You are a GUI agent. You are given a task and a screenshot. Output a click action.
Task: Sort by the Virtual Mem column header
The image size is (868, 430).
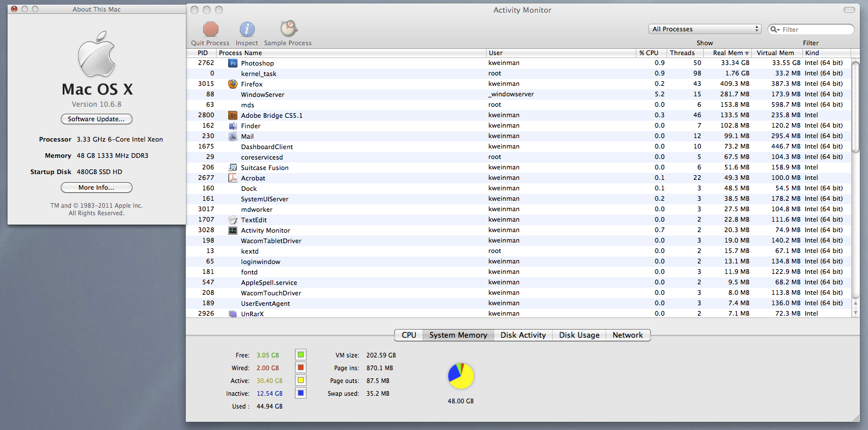[x=778, y=53]
